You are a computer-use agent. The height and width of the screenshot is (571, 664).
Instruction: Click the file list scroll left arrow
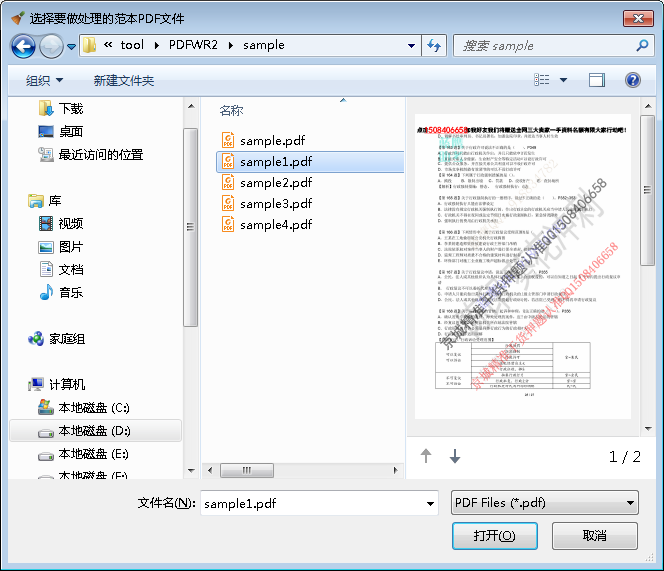click(x=210, y=470)
